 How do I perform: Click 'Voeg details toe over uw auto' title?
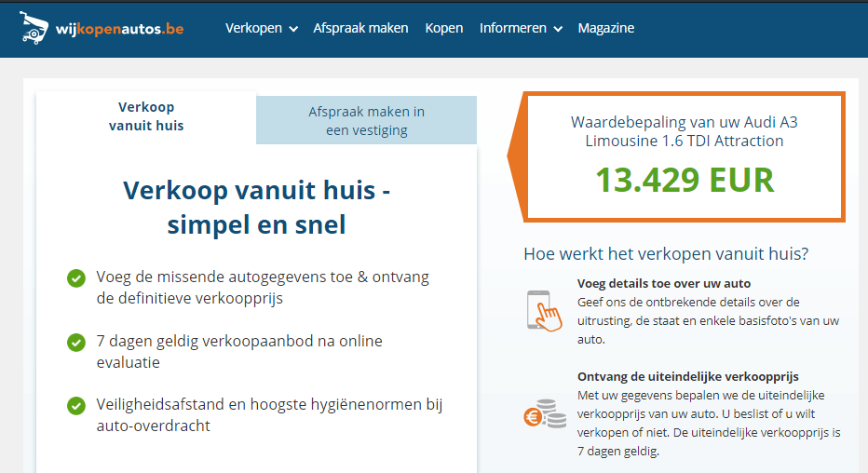[664, 283]
